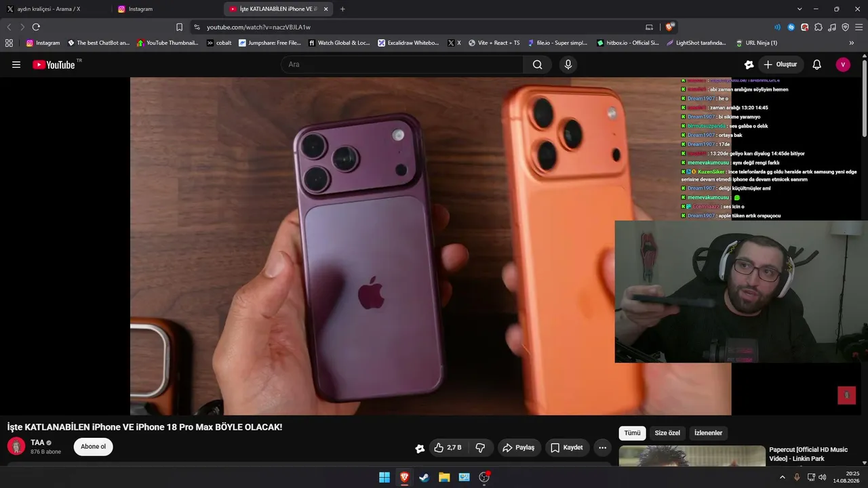
Task: Click the Oluştur create button
Action: [781, 64]
